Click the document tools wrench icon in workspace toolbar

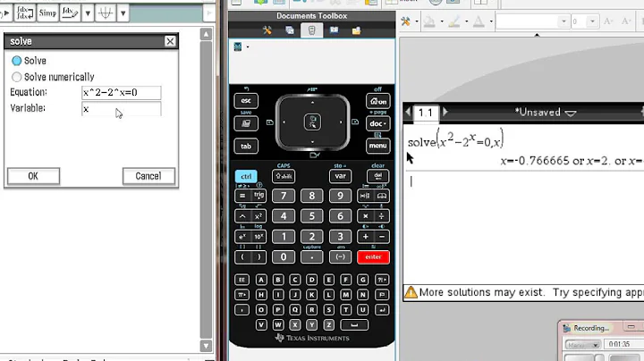point(405,21)
